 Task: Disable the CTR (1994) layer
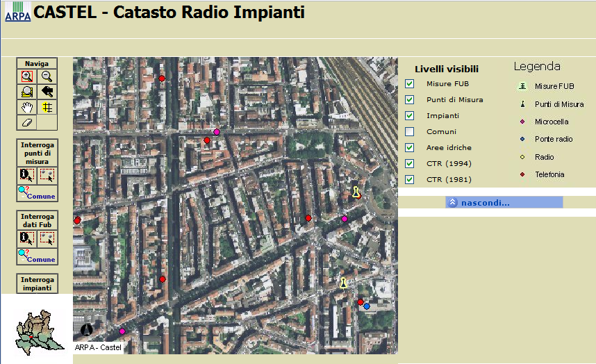[410, 164]
